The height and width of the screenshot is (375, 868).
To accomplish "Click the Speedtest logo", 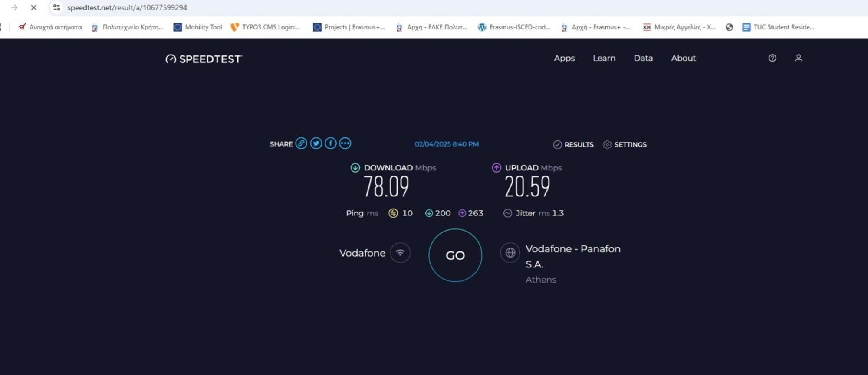I will click(x=204, y=59).
